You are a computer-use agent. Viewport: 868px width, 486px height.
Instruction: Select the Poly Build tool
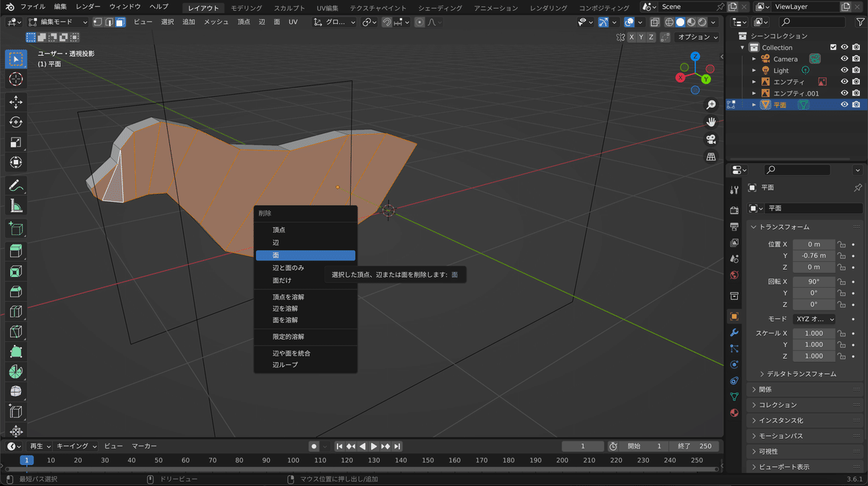[16, 351]
